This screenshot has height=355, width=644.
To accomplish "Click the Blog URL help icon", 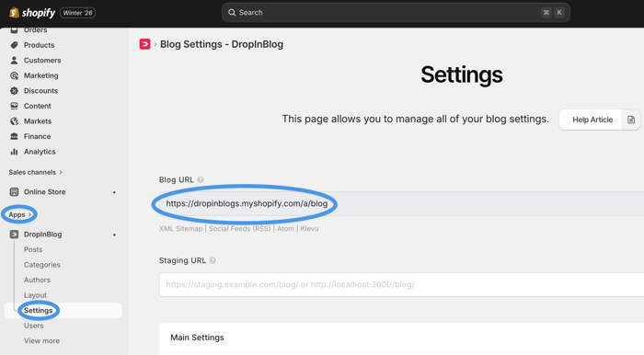I will [x=201, y=179].
